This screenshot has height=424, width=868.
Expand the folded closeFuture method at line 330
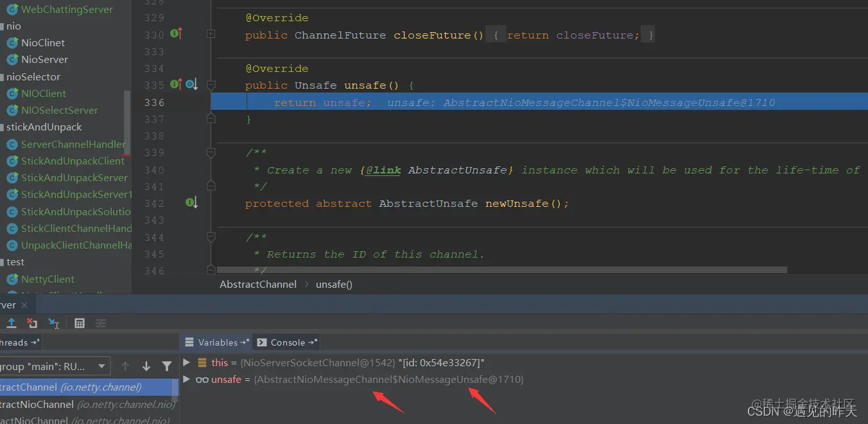[x=211, y=34]
